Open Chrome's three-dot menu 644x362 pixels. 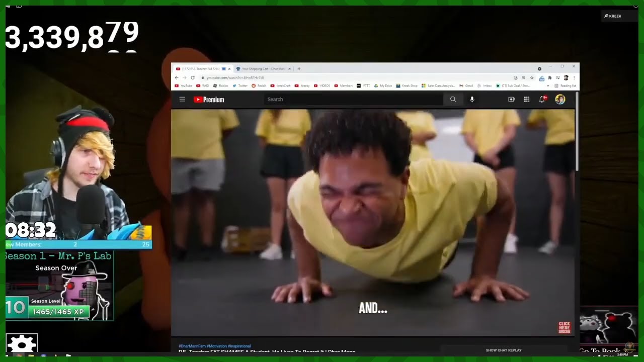pyautogui.click(x=574, y=78)
